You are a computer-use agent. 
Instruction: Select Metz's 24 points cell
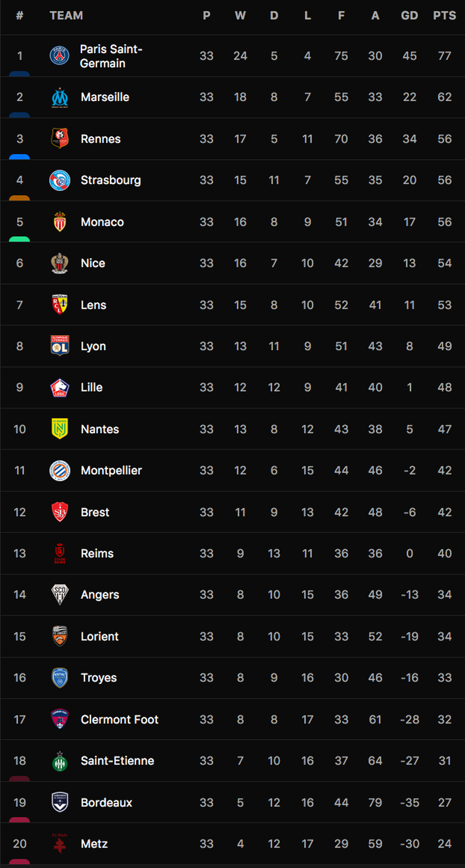(x=444, y=843)
